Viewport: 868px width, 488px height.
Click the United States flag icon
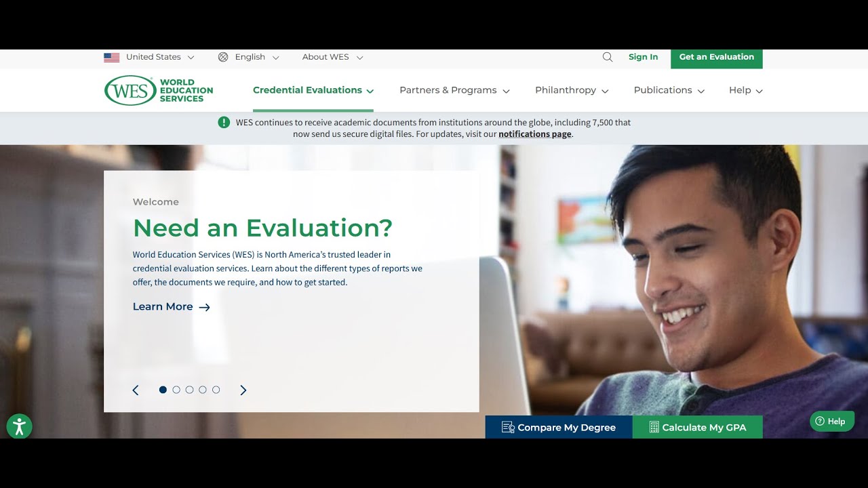(x=112, y=58)
